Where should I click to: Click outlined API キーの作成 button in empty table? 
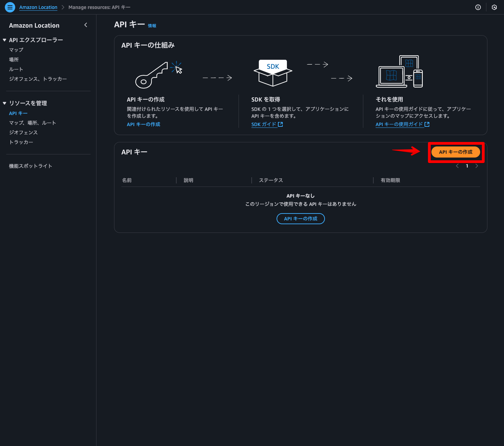[x=301, y=219]
